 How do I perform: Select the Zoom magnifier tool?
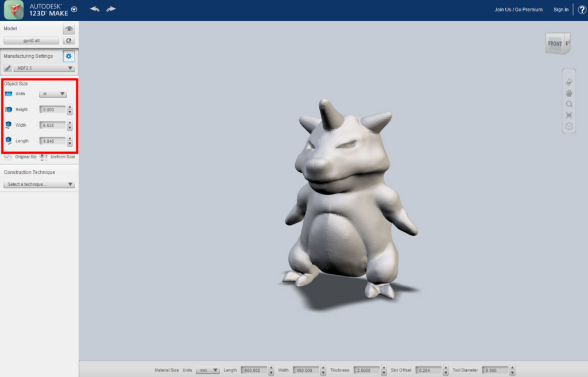[569, 104]
